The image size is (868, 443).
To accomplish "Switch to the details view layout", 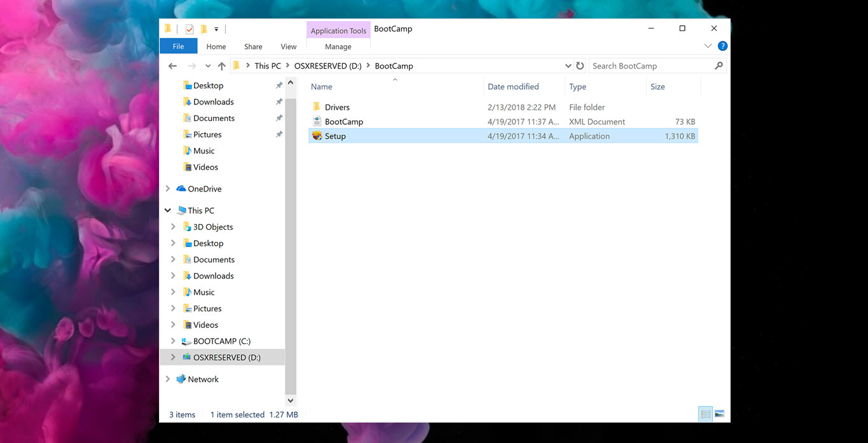I will point(706,414).
